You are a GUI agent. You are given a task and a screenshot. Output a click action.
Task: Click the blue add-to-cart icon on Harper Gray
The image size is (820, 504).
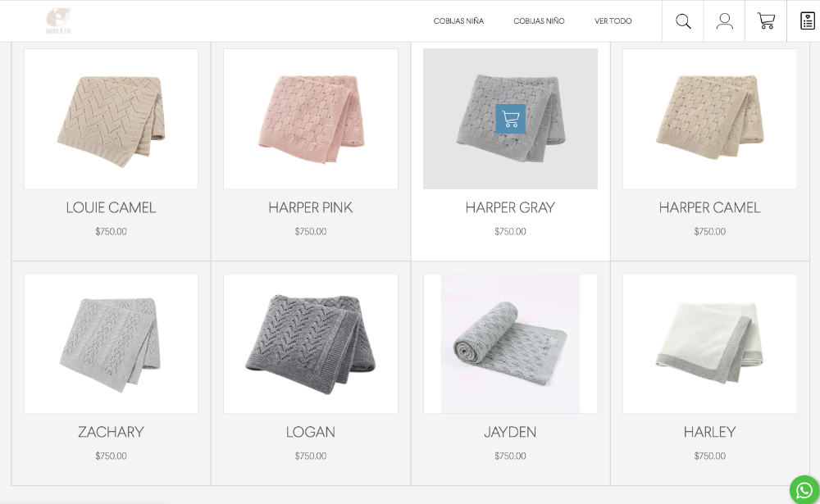click(510, 119)
